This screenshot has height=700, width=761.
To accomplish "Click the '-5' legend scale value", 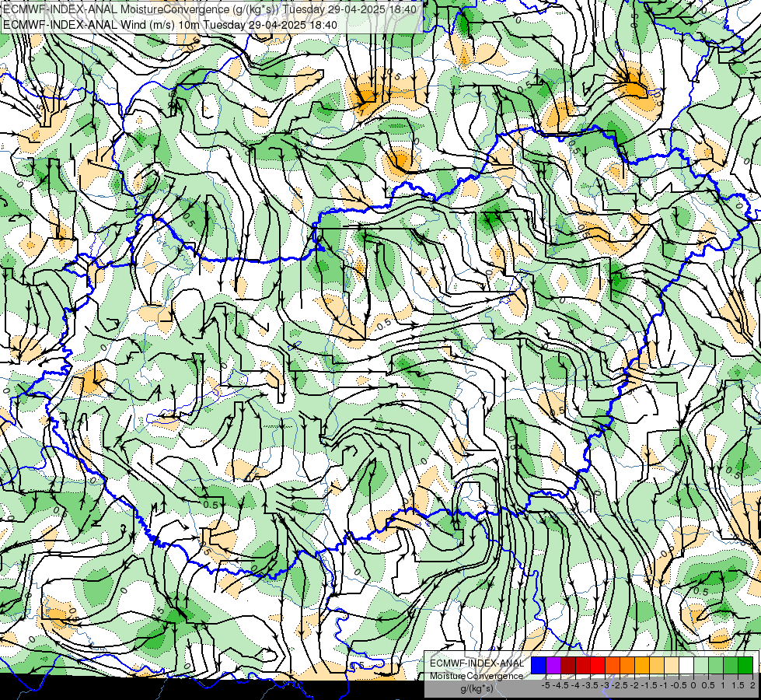I will (x=546, y=685).
